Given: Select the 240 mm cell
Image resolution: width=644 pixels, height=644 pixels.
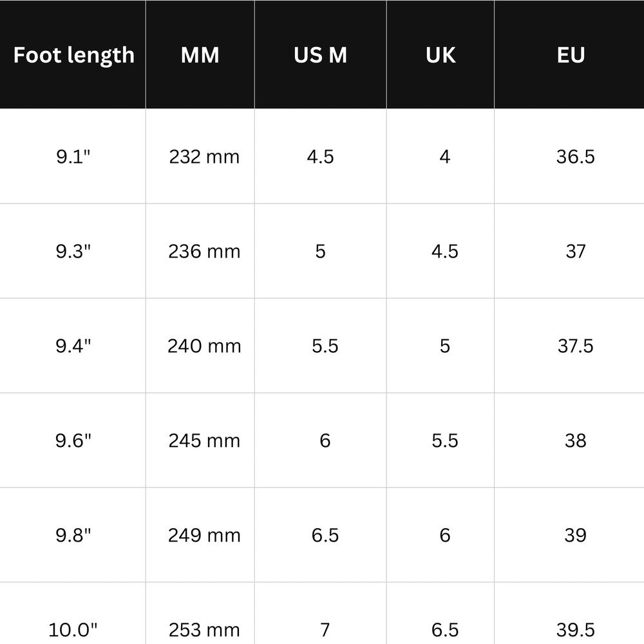Looking at the screenshot, I should (200, 346).
